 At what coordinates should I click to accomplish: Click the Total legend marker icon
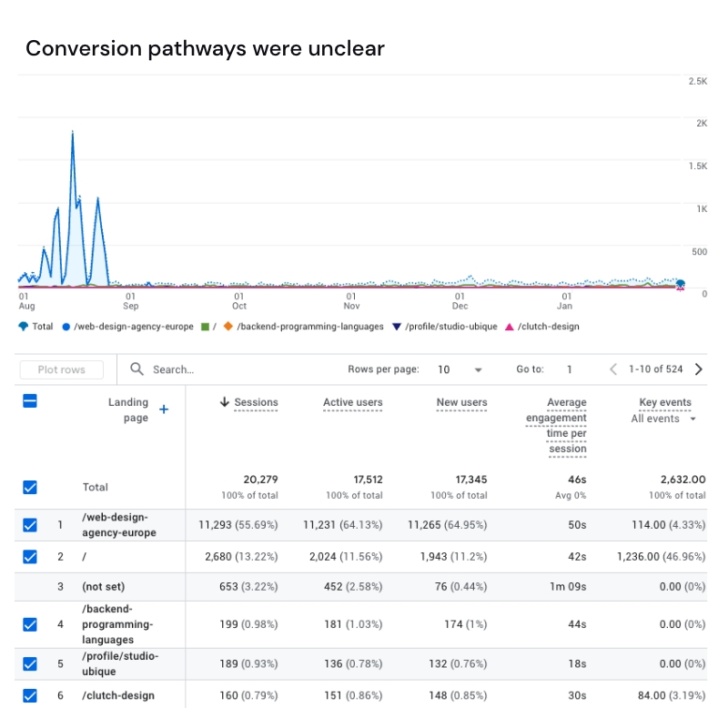pyautogui.click(x=23, y=327)
